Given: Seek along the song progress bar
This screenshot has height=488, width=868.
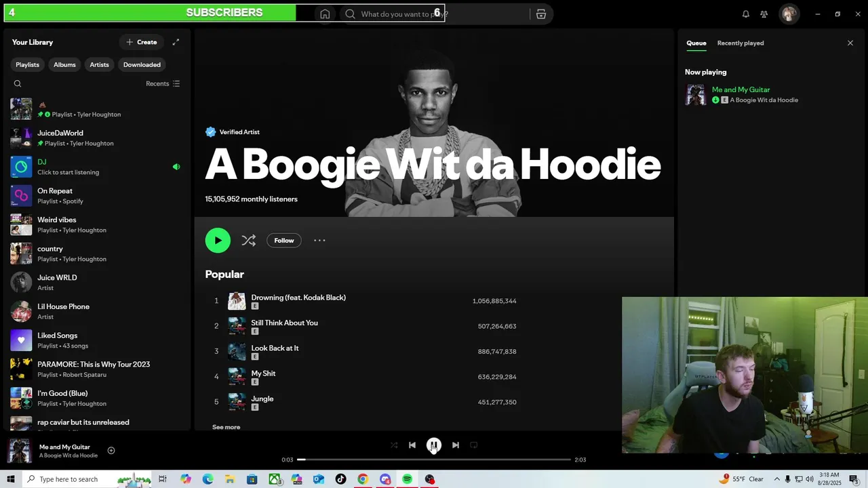Looking at the screenshot, I should coord(434,460).
